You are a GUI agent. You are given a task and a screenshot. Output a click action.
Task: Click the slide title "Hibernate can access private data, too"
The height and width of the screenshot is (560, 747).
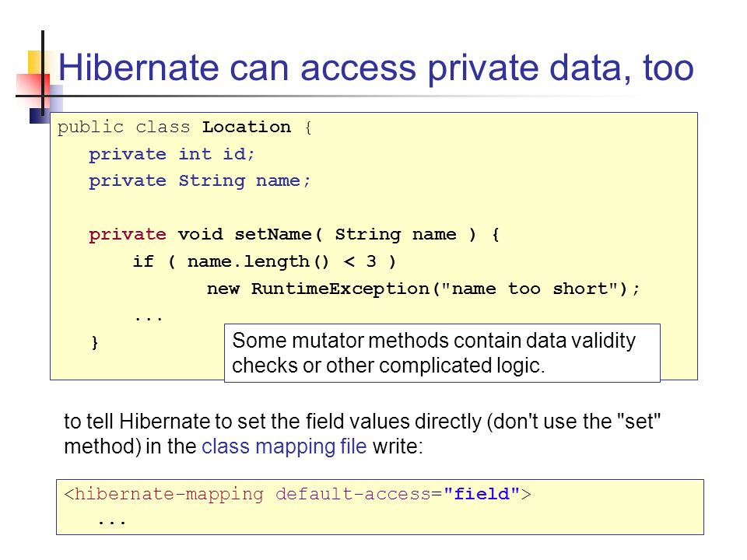click(x=375, y=68)
